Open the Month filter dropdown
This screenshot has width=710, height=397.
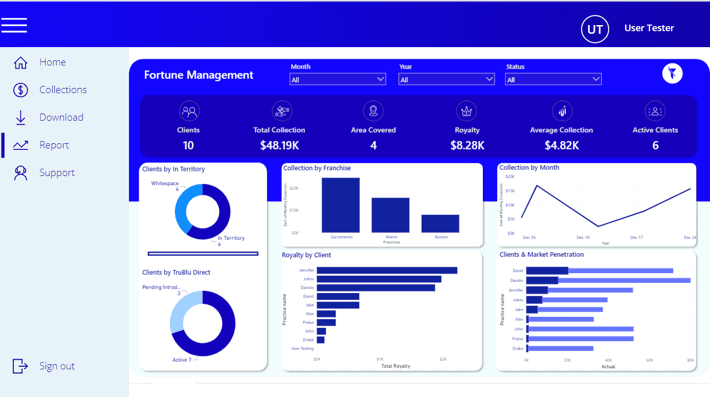(337, 79)
